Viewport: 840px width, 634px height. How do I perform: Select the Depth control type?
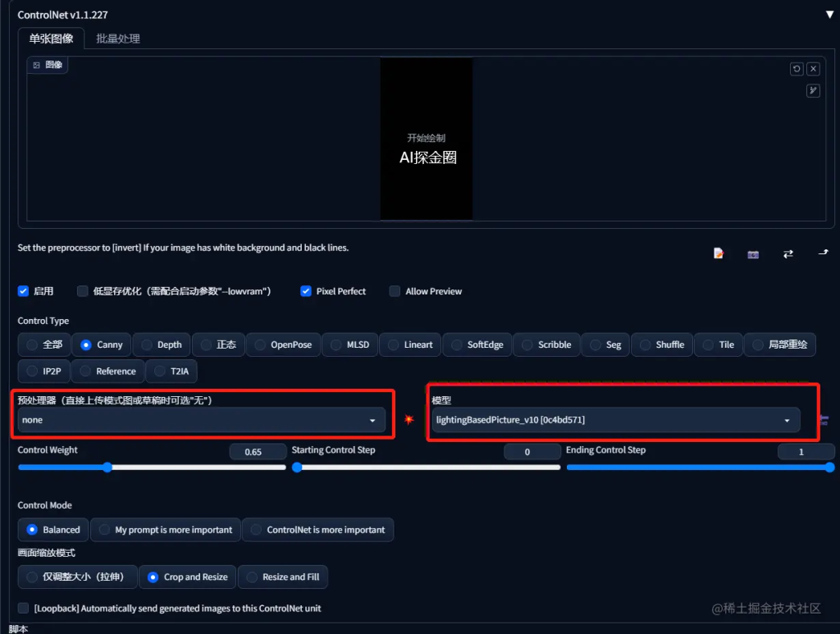pyautogui.click(x=162, y=344)
